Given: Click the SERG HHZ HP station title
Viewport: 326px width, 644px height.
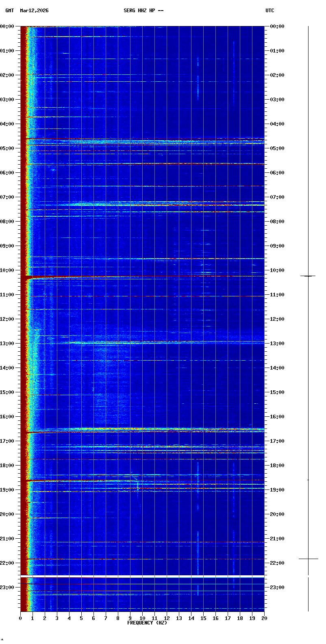Looking at the screenshot, I should click(143, 11).
